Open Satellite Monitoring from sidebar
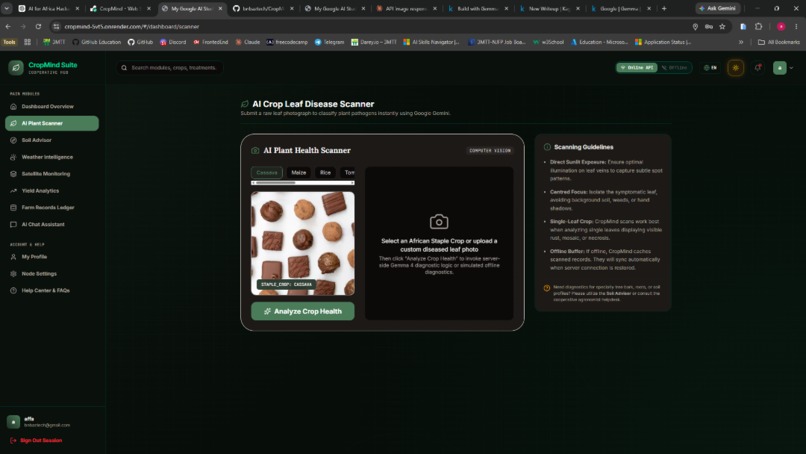This screenshot has width=806, height=454. tap(46, 174)
